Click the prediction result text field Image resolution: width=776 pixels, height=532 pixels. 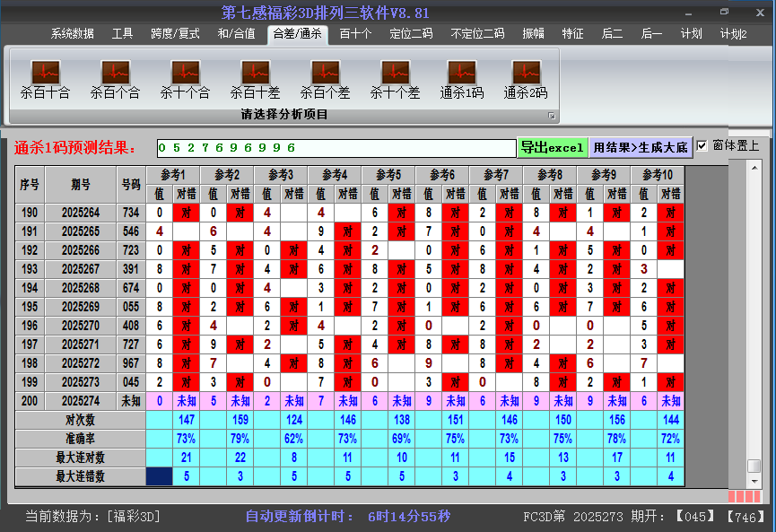pos(336,148)
